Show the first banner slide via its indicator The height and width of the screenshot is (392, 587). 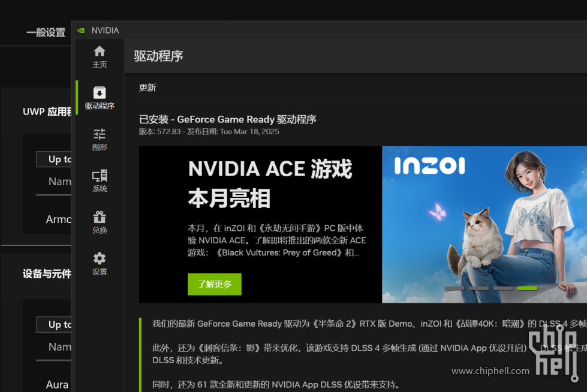click(454, 288)
